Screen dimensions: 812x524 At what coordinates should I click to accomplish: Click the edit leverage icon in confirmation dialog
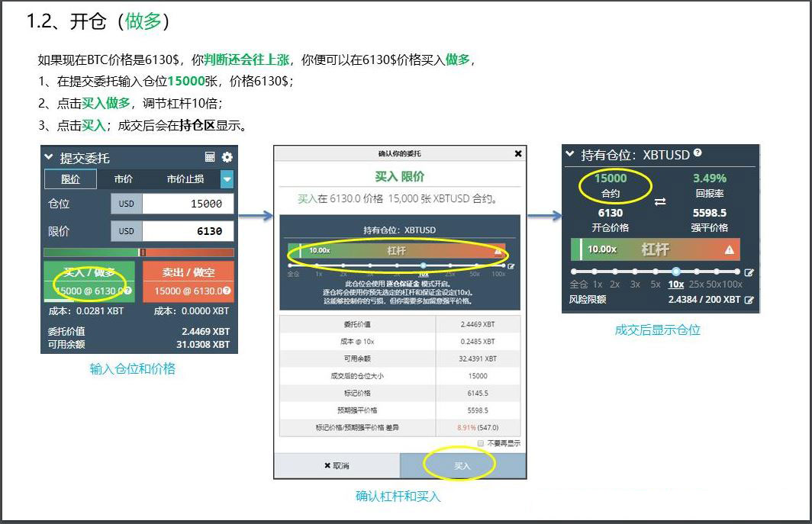pos(511,266)
